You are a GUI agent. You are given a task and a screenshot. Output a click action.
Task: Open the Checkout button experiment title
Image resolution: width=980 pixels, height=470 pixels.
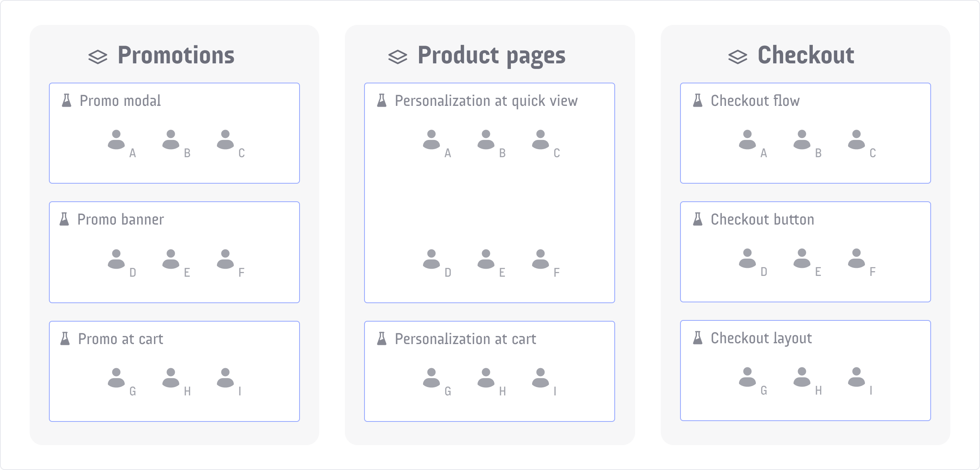click(762, 220)
